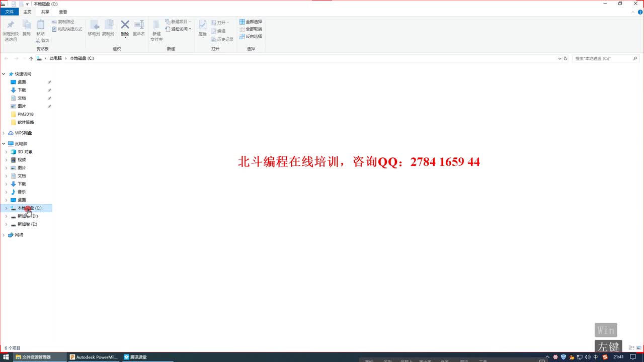Click the 反向选择 button
644x362 pixels.
pyautogui.click(x=251, y=37)
